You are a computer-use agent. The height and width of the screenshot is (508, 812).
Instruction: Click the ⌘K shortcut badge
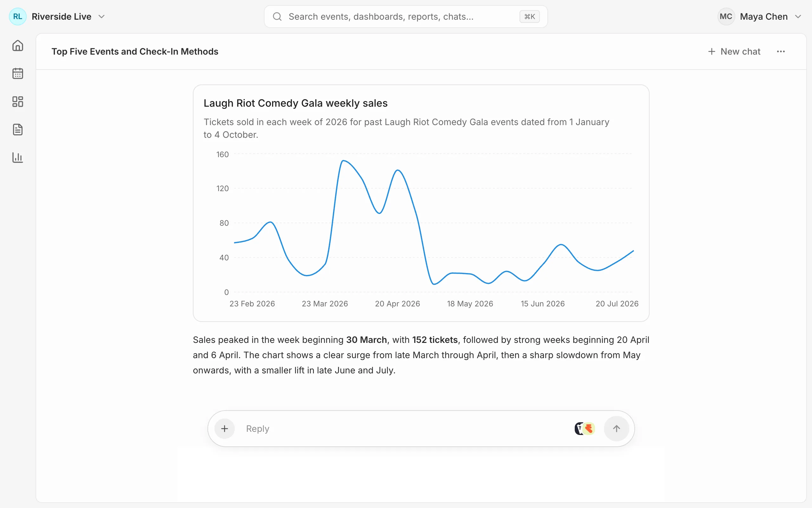(x=529, y=17)
